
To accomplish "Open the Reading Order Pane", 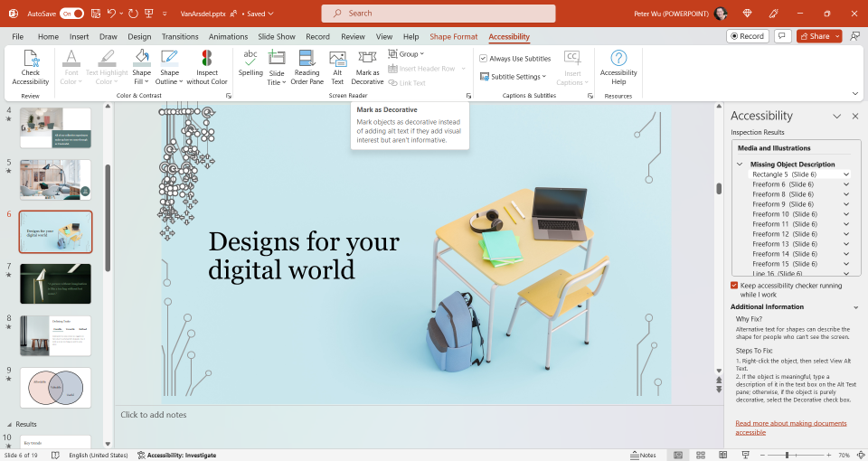I will click(x=307, y=68).
